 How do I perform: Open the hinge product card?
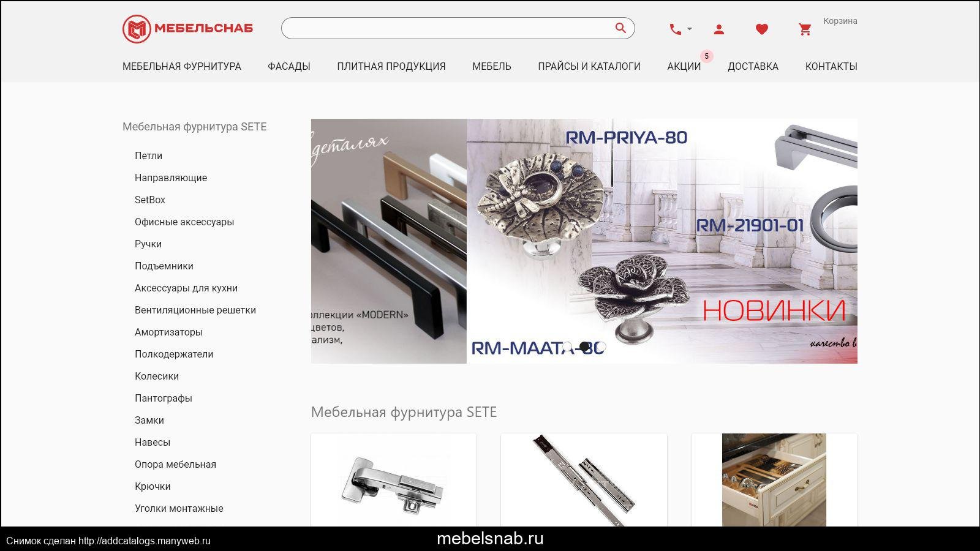click(394, 481)
